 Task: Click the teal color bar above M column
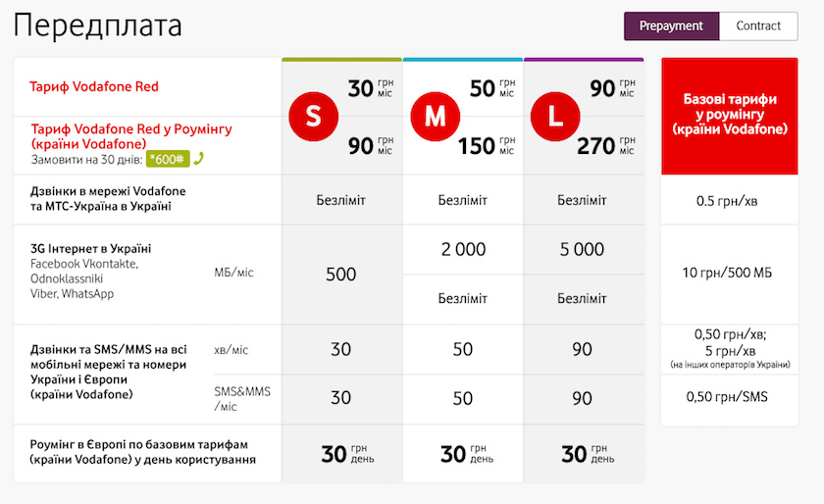pos(463,60)
